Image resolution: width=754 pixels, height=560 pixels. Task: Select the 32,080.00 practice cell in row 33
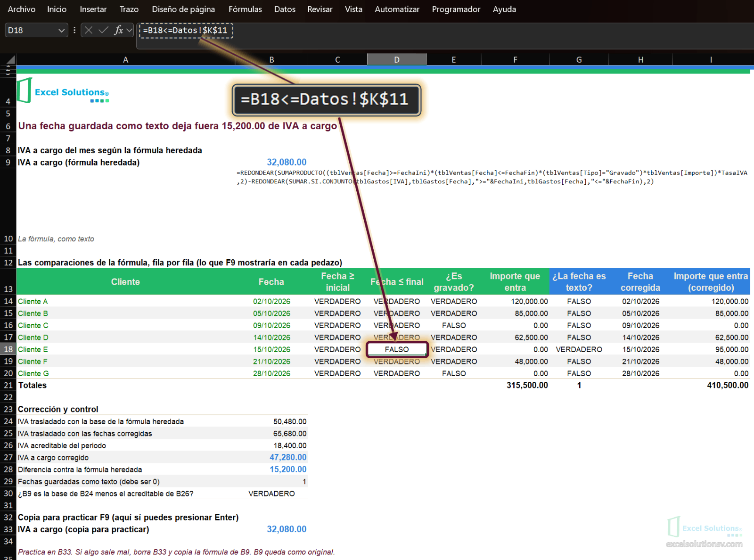271,529
